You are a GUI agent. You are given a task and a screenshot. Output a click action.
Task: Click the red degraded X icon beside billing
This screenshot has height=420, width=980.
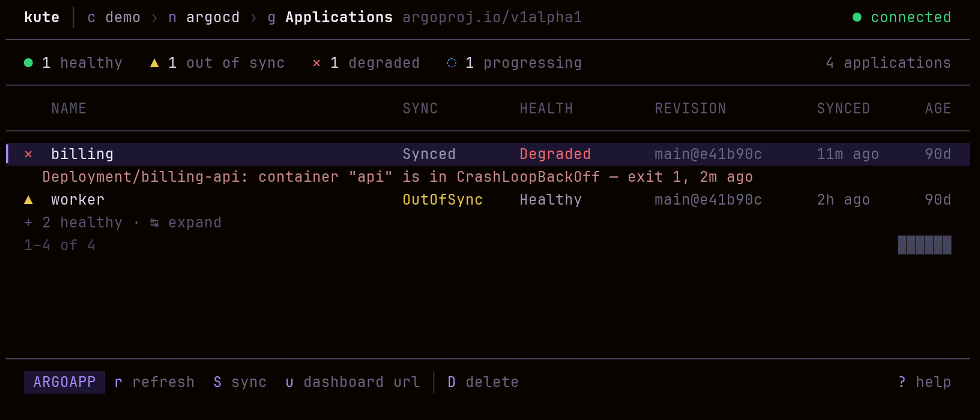pyautogui.click(x=28, y=154)
